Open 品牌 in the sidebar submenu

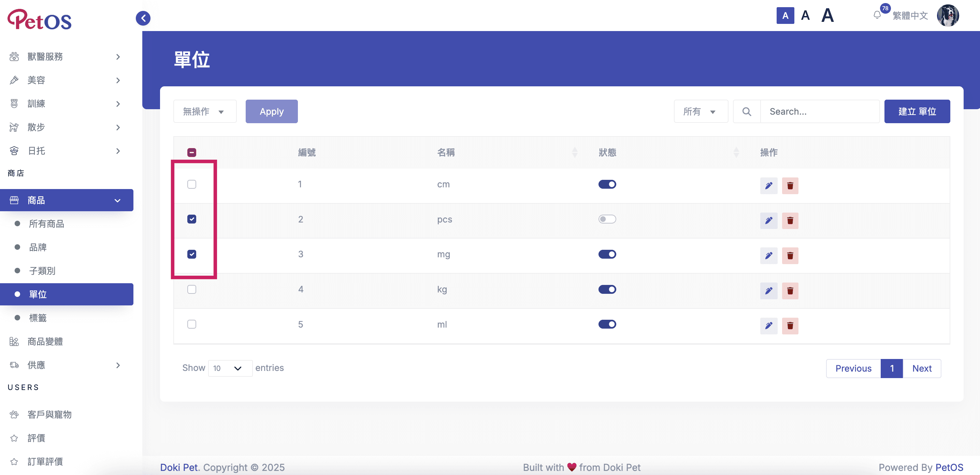[38, 247]
